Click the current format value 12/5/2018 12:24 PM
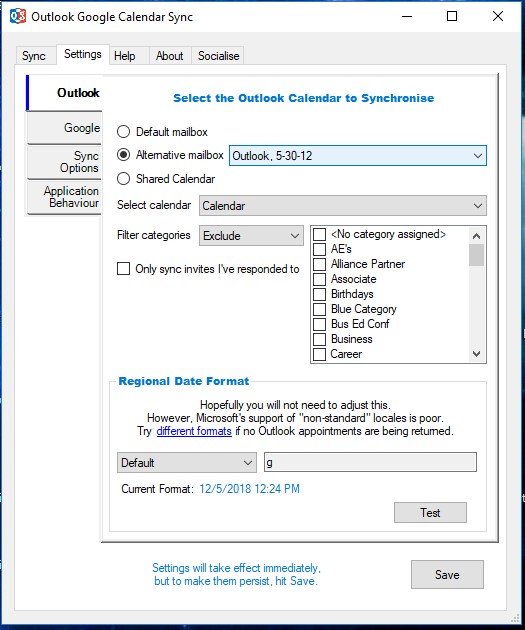525x630 pixels. [x=249, y=489]
